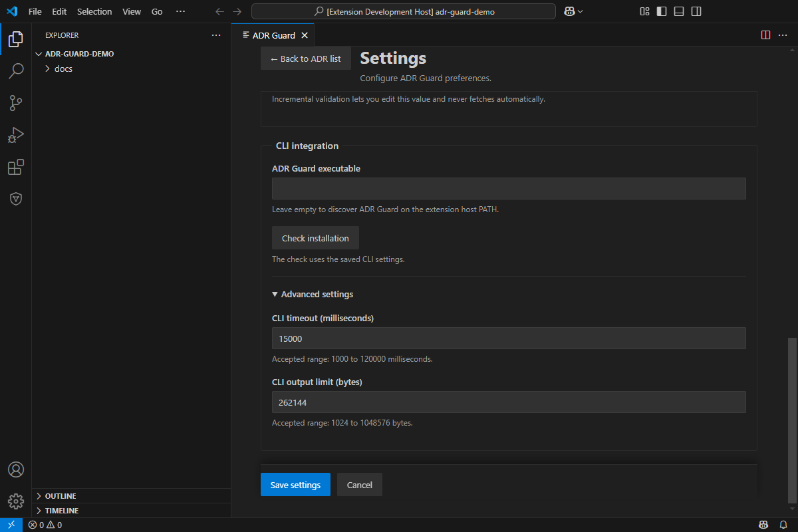The width and height of the screenshot is (798, 532).
Task: Open the Copilot dropdown chevron
Action: pos(581,11)
